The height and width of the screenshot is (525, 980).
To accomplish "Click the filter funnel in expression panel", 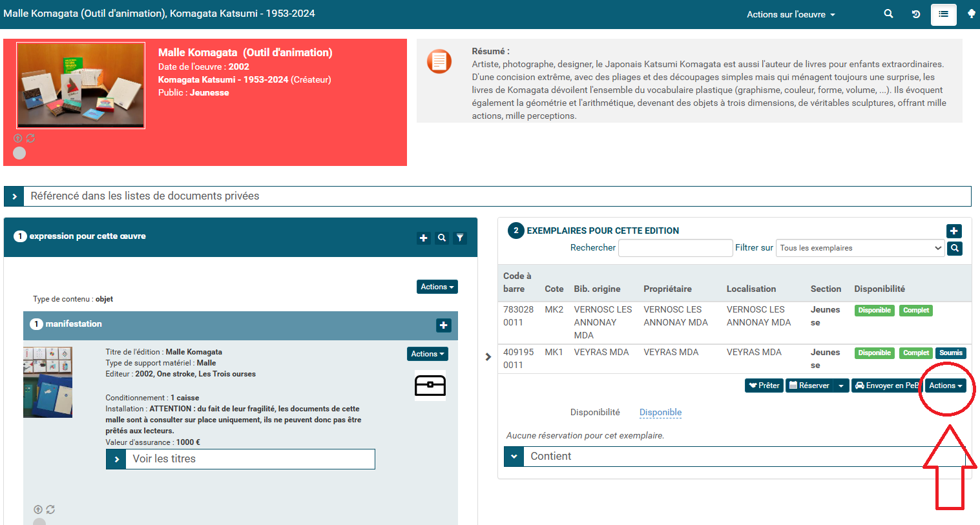I will tap(460, 238).
